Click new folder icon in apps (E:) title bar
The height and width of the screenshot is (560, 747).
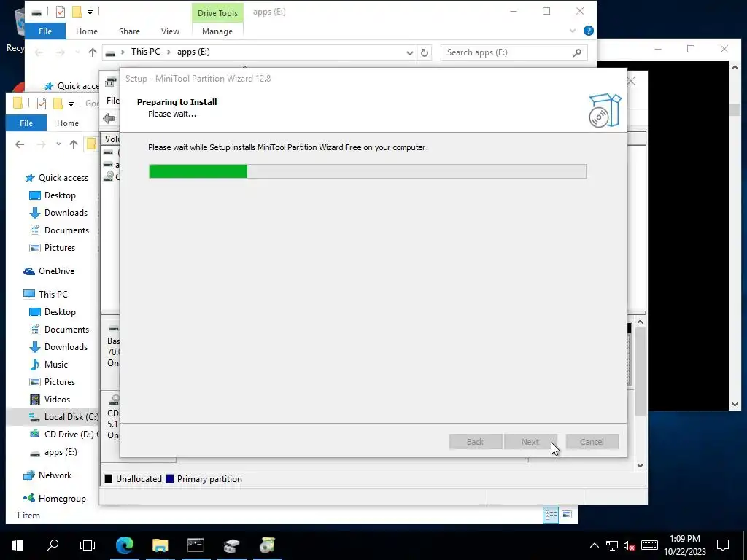(x=77, y=12)
